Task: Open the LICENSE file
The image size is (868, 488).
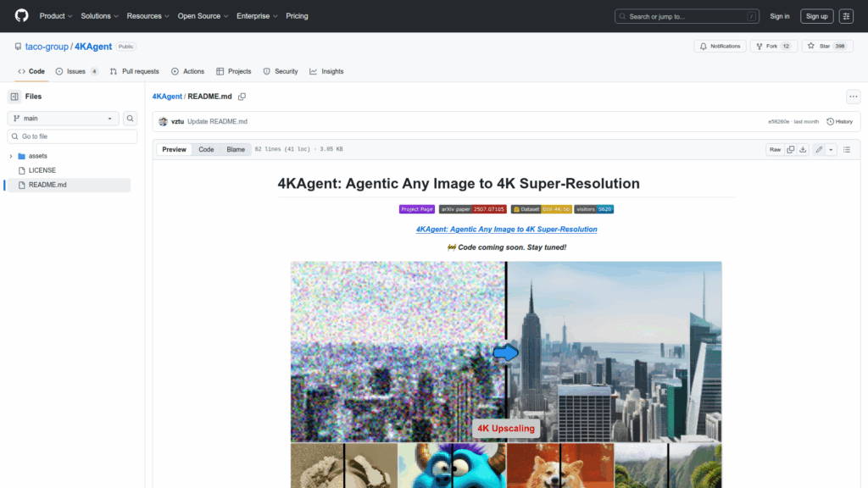Action: click(42, 170)
